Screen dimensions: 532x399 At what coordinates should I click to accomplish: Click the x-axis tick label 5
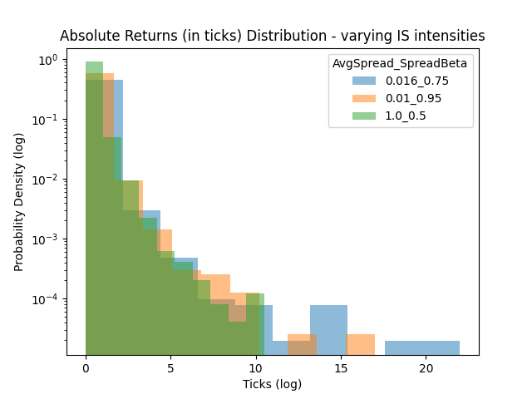pyautogui.click(x=170, y=368)
